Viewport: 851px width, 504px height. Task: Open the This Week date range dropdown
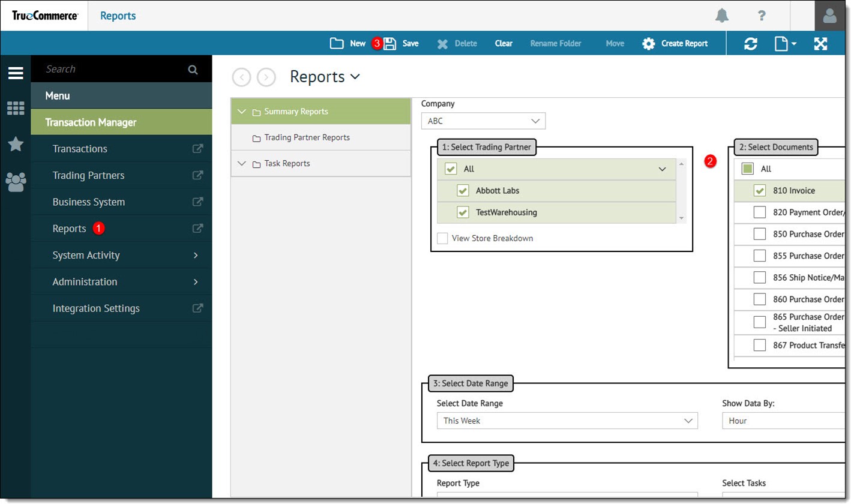coord(688,421)
